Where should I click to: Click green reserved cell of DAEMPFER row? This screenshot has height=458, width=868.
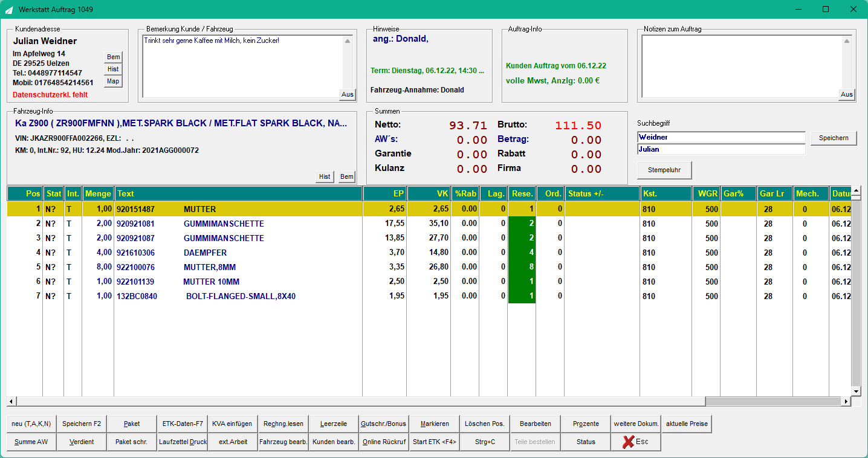pyautogui.click(x=522, y=253)
